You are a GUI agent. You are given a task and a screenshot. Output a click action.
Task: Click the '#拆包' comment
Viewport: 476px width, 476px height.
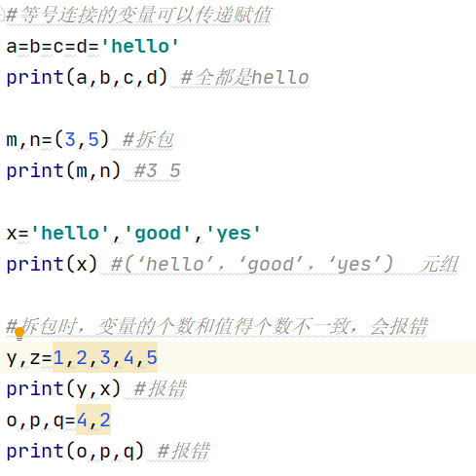point(148,140)
